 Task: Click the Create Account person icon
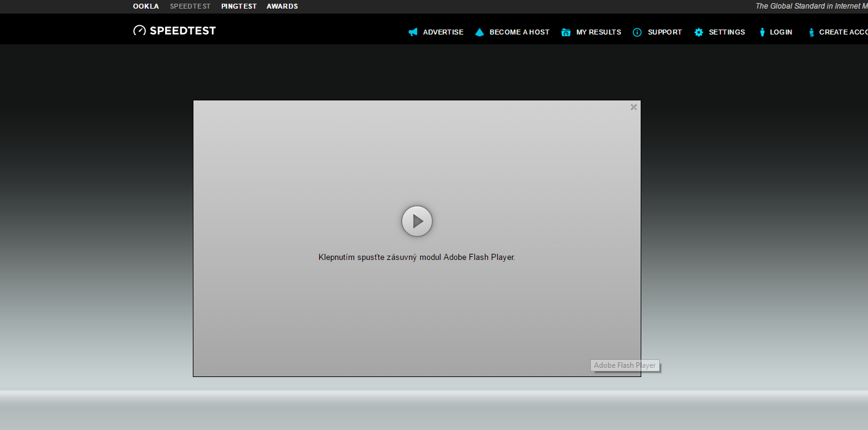811,32
